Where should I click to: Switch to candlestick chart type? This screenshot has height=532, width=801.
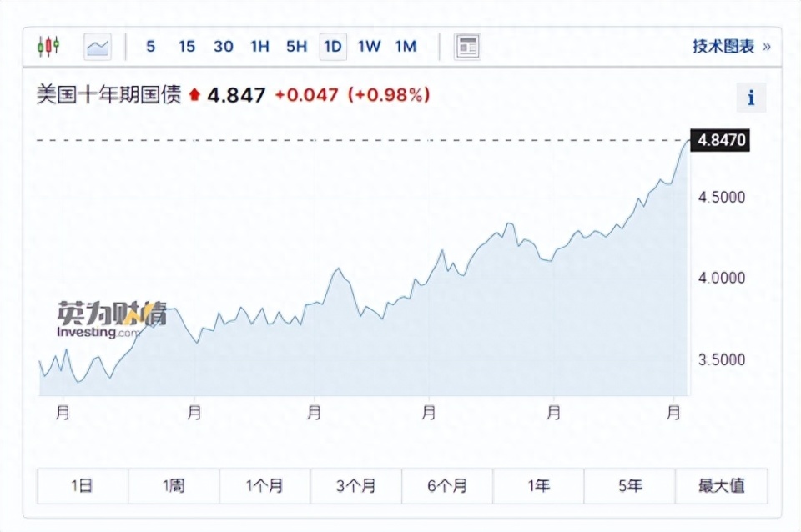click(x=49, y=47)
